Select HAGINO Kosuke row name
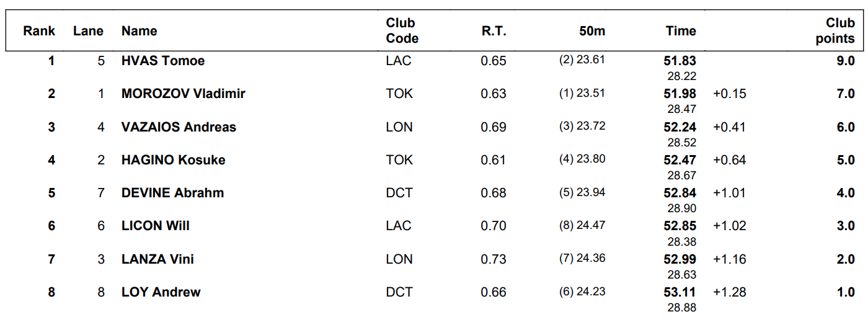The image size is (868, 335). point(174,160)
